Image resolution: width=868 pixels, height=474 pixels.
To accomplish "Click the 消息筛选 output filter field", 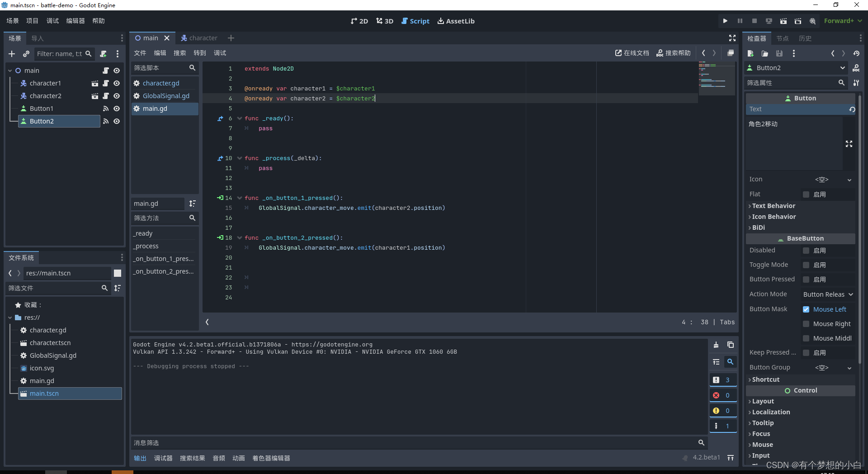I will tap(419, 442).
